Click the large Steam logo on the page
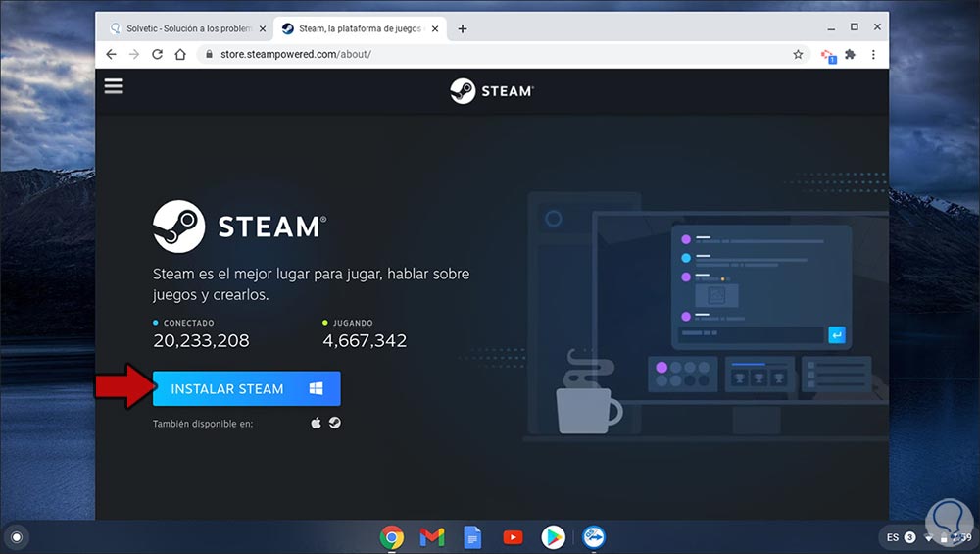The height and width of the screenshot is (554, 980). point(240,227)
